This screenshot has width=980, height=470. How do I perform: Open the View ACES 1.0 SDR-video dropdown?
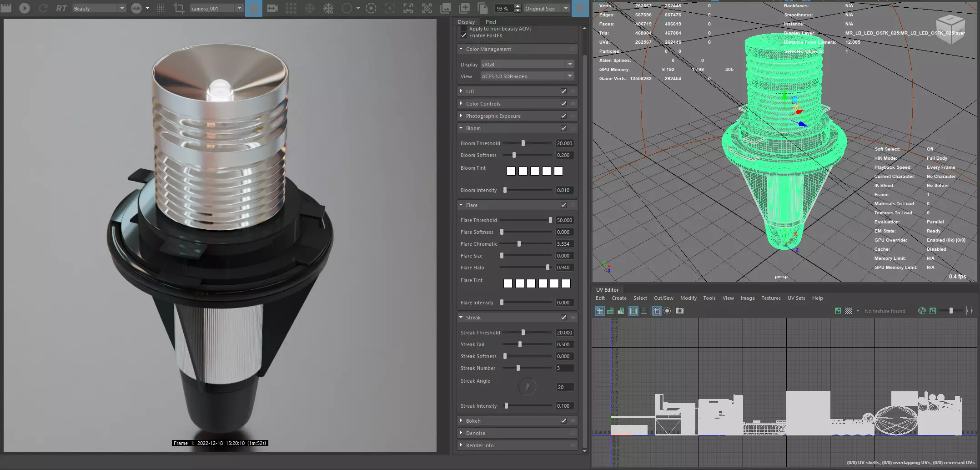527,76
